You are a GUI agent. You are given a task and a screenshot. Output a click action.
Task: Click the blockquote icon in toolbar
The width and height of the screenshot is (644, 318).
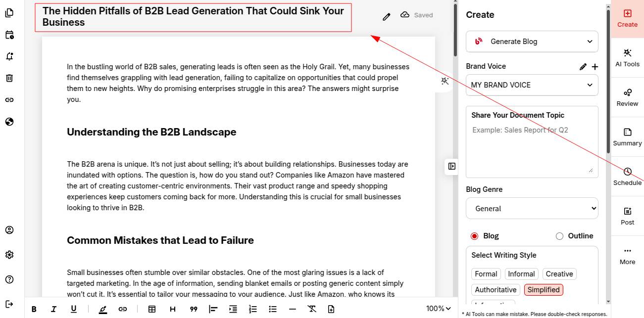[194, 309]
